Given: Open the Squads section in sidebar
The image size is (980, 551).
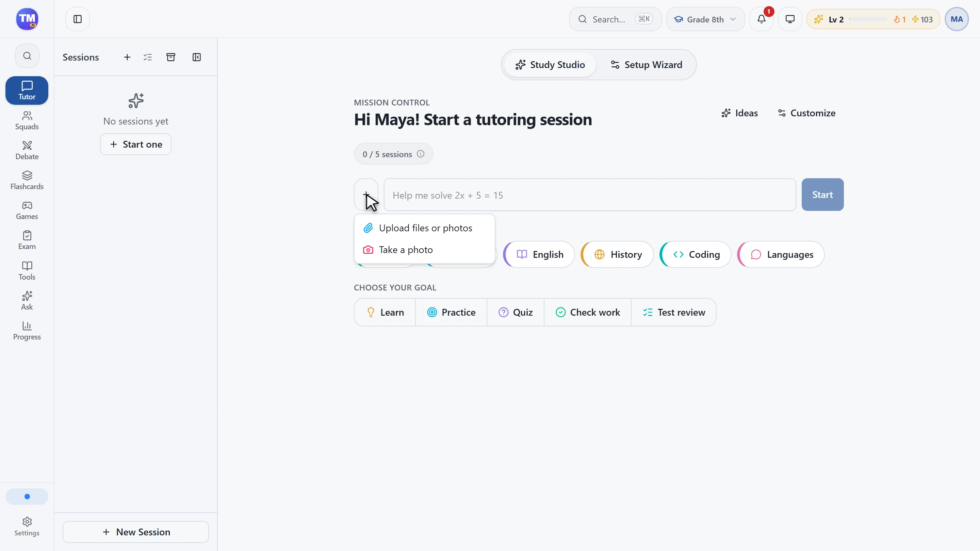Looking at the screenshot, I should (x=27, y=120).
